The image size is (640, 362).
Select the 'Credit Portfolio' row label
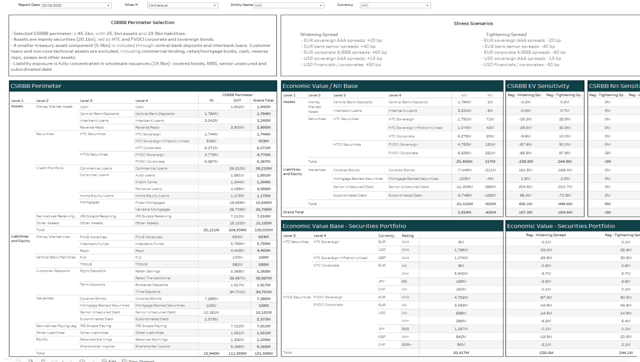point(50,168)
